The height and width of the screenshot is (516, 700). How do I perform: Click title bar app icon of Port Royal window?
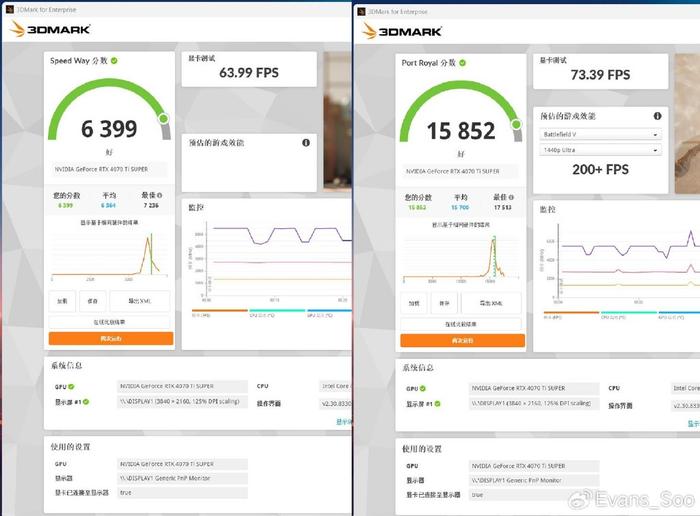coord(361,11)
